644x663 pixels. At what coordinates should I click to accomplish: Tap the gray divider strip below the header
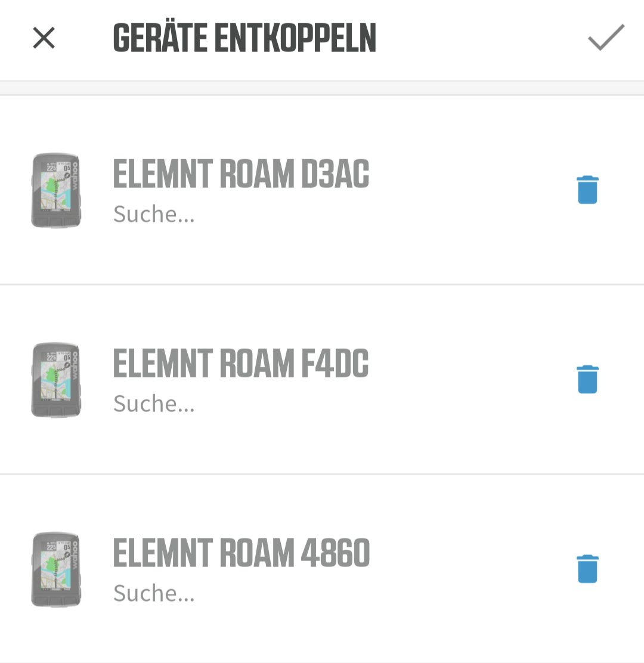[322, 88]
